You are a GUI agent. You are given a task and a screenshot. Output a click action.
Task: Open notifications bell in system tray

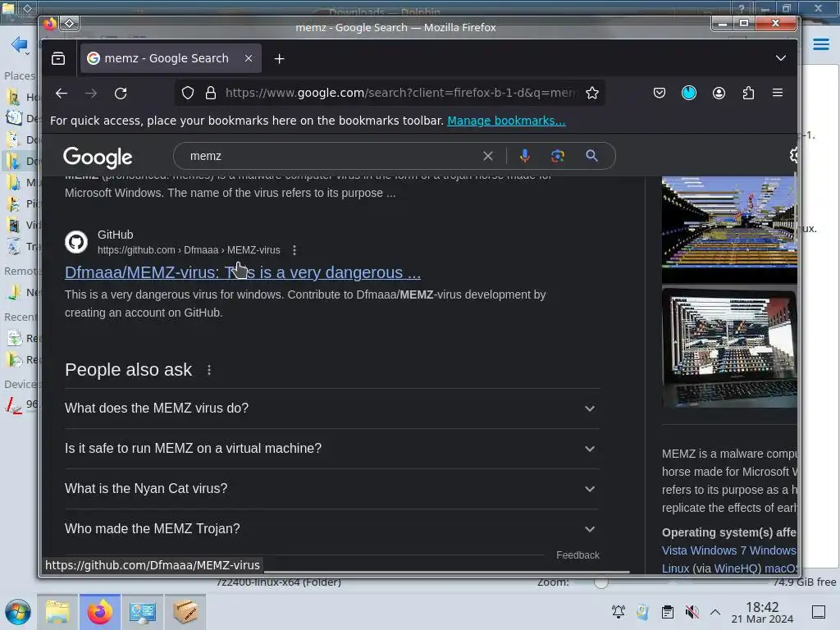pyautogui.click(x=619, y=612)
